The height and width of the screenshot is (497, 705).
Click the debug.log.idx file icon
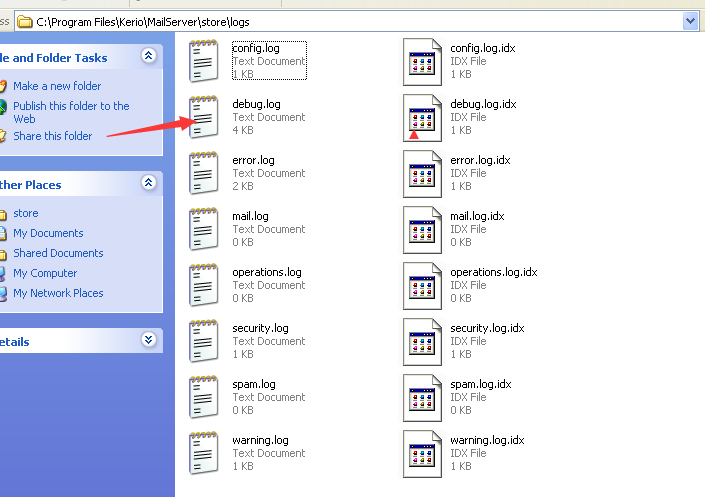click(422, 117)
